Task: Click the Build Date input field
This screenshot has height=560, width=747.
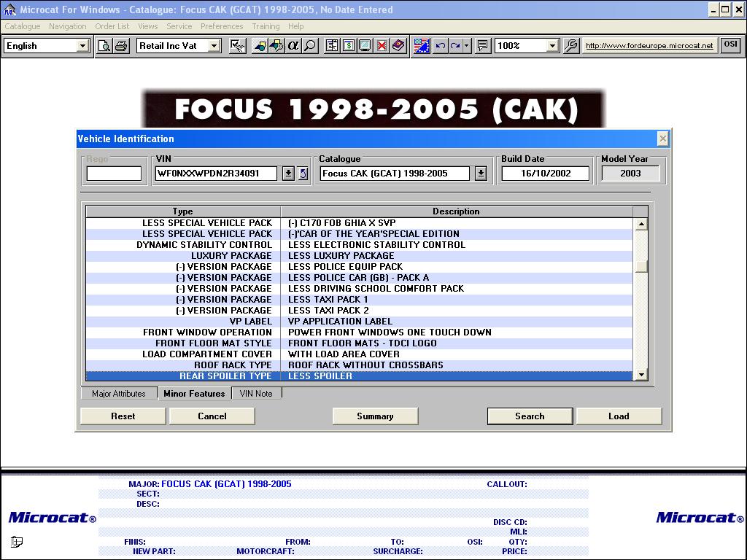Action: coord(545,174)
